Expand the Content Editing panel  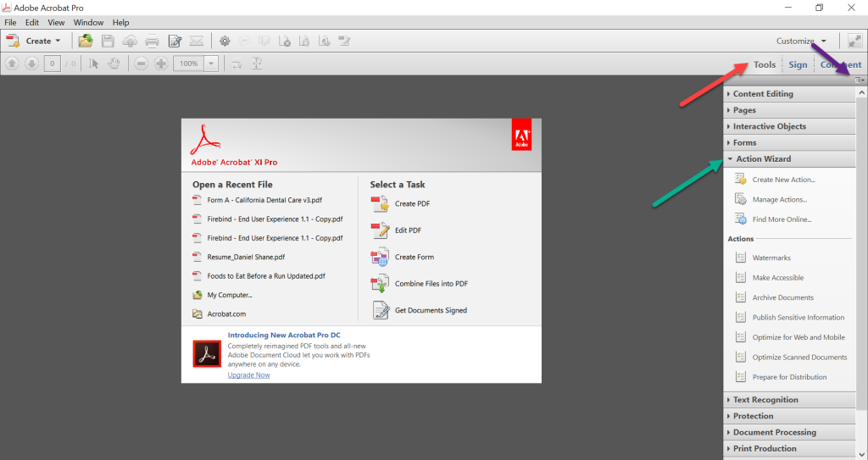[x=789, y=93]
